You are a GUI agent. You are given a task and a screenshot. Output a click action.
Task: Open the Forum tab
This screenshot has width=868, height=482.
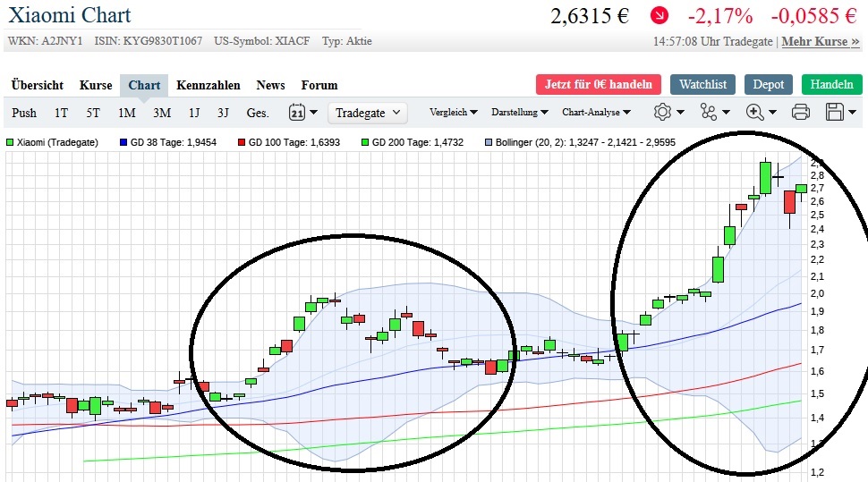point(319,85)
